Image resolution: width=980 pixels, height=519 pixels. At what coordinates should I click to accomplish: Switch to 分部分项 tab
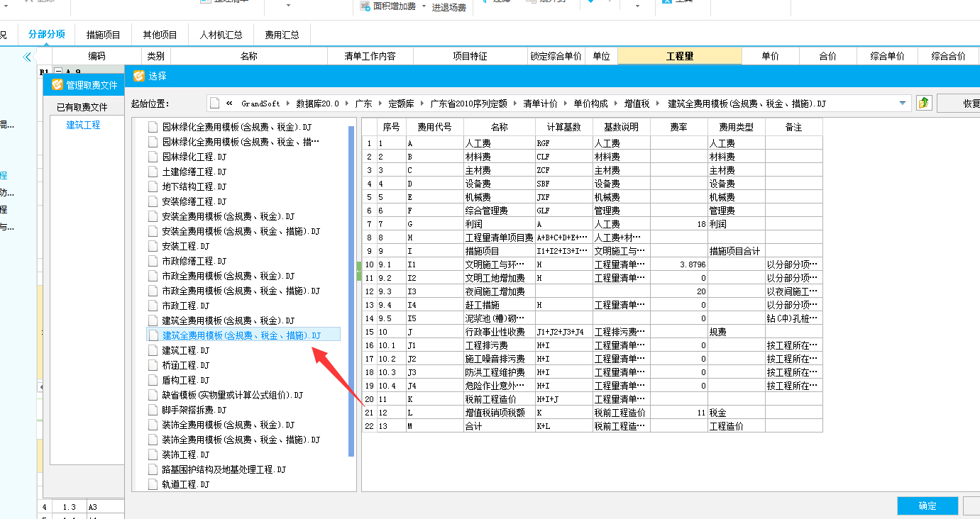click(x=47, y=34)
